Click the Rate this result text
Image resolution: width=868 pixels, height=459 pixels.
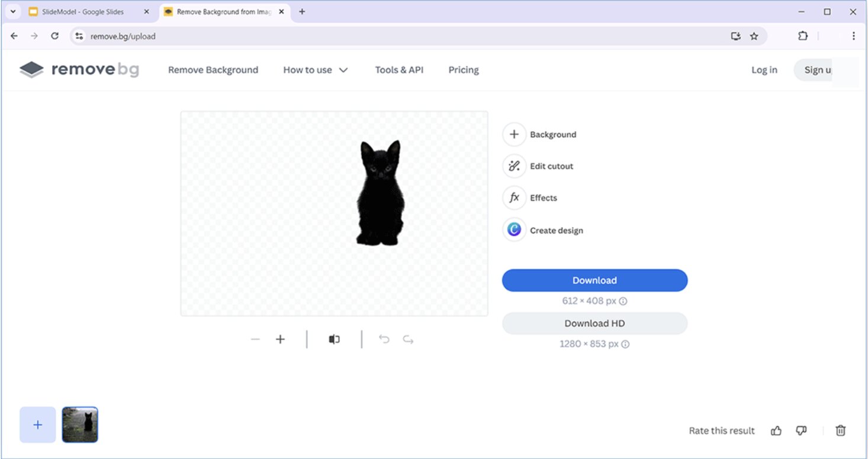(x=722, y=431)
